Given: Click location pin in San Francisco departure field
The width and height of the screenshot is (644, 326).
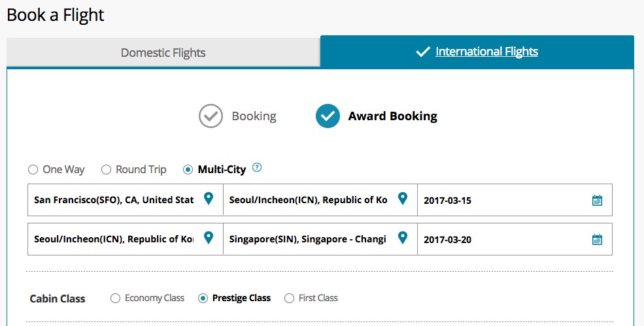Looking at the screenshot, I should [209, 199].
